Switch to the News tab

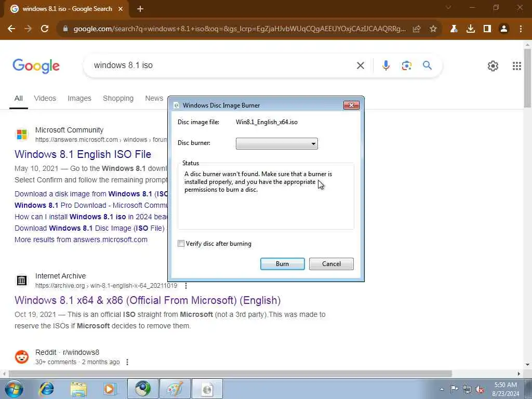pyautogui.click(x=154, y=98)
